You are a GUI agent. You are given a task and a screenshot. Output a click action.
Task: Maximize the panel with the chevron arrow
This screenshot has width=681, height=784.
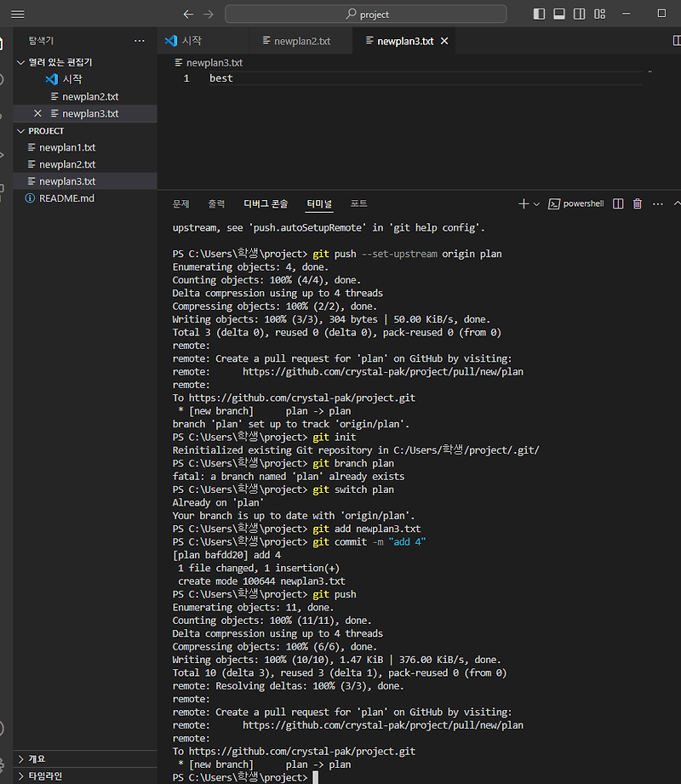pos(676,203)
